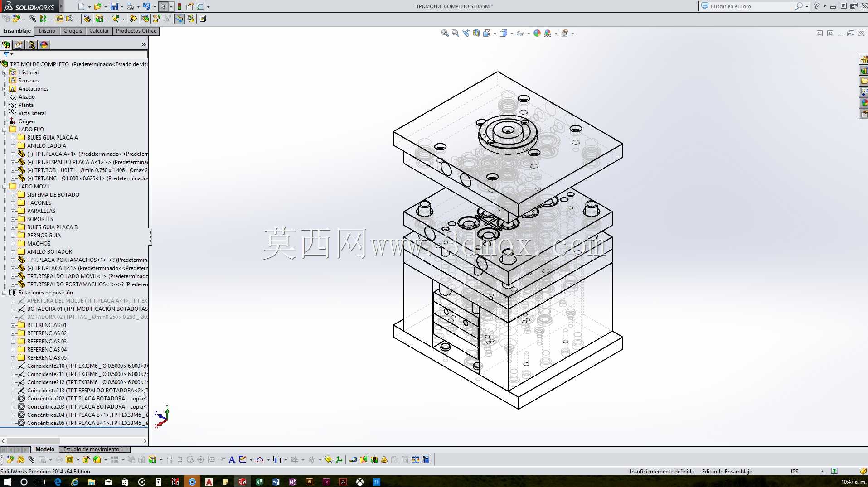Open SolidWorks Resources home icon in task pane
868x487 pixels.
(x=864, y=60)
